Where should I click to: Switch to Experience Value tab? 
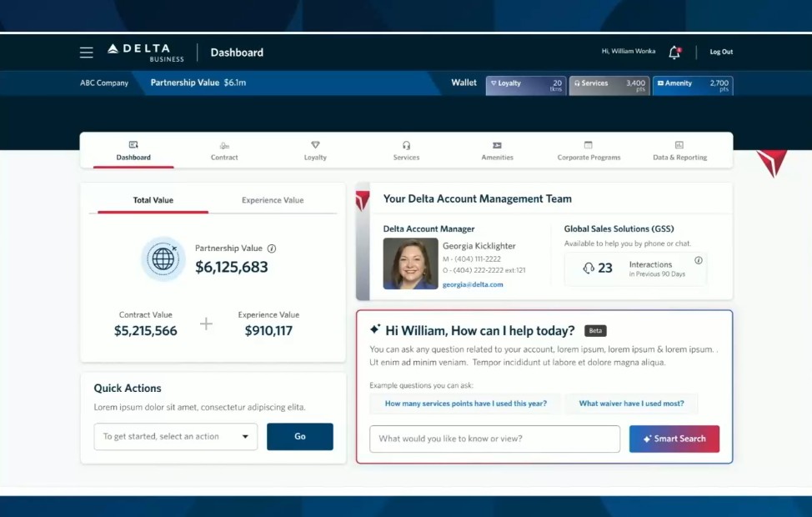[273, 200]
